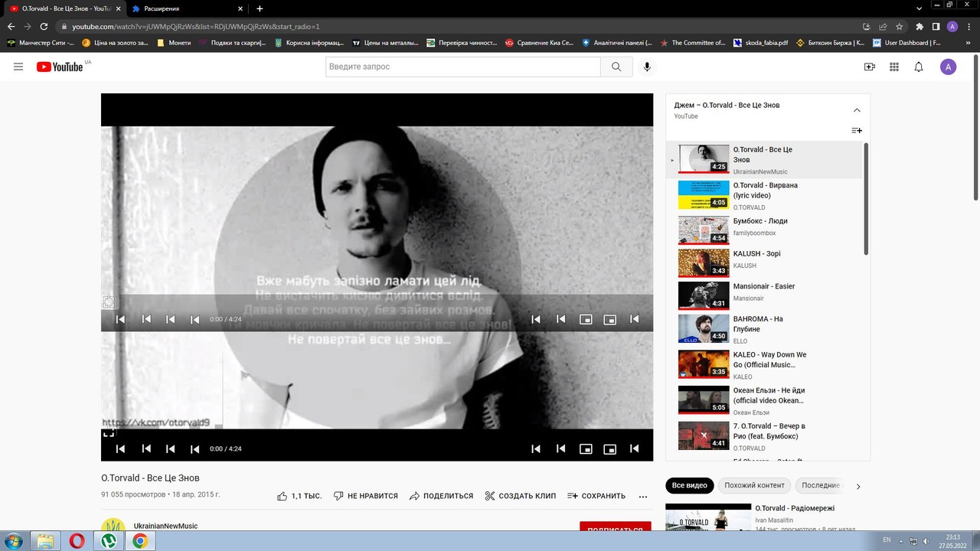Bookmark this page with the star icon
The image size is (980, 551).
900,26
